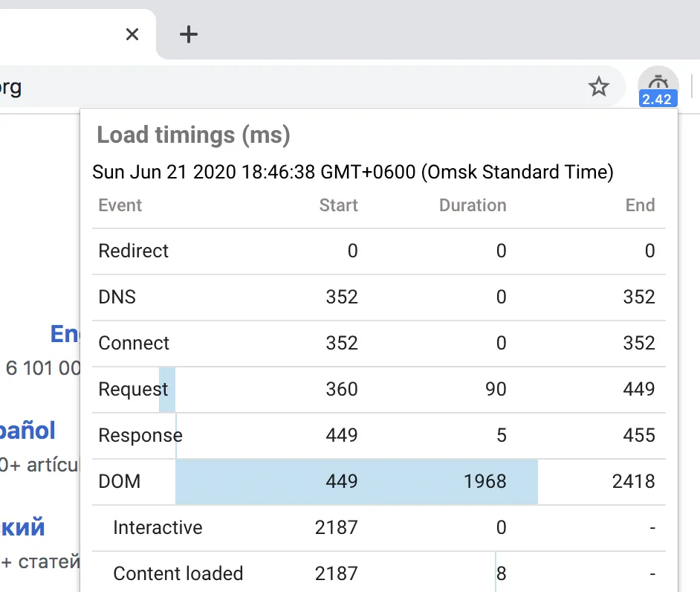Screen dimensions: 700x592
Task: Click the Duration column header
Action: [x=473, y=205]
